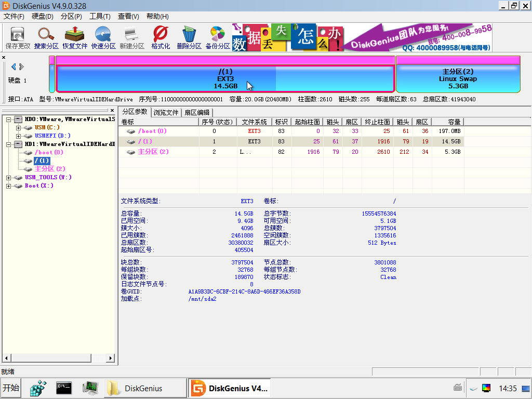Click the keyboard tray icon
Viewport: 532px width, 399px height.
(457, 388)
